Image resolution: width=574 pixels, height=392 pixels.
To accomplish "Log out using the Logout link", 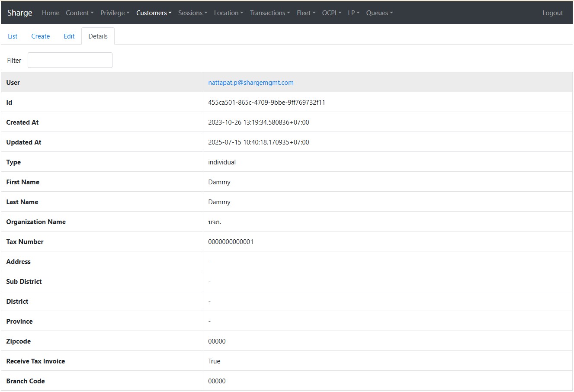I will pyautogui.click(x=552, y=13).
